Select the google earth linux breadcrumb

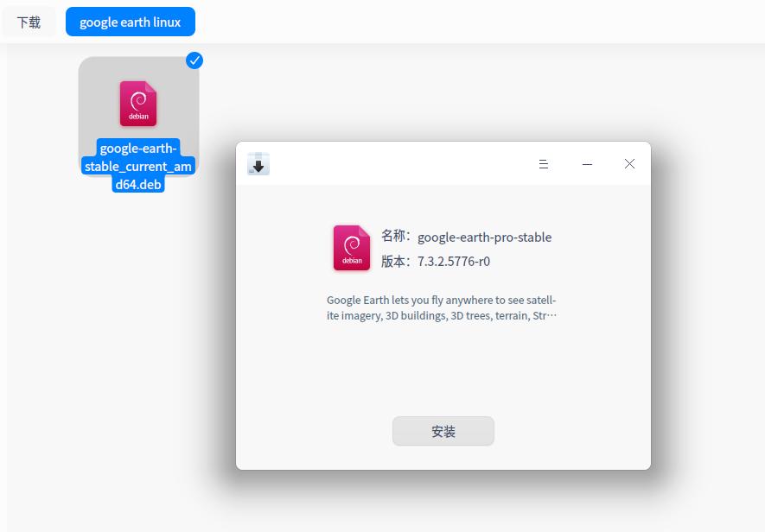pos(131,22)
